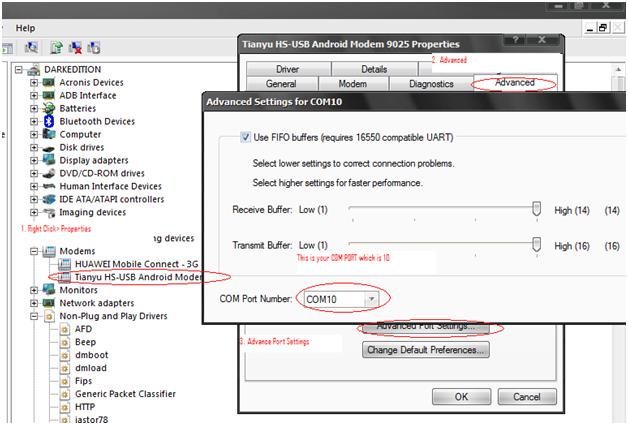
Task: Select the HTTP driver entry
Action: click(85, 407)
